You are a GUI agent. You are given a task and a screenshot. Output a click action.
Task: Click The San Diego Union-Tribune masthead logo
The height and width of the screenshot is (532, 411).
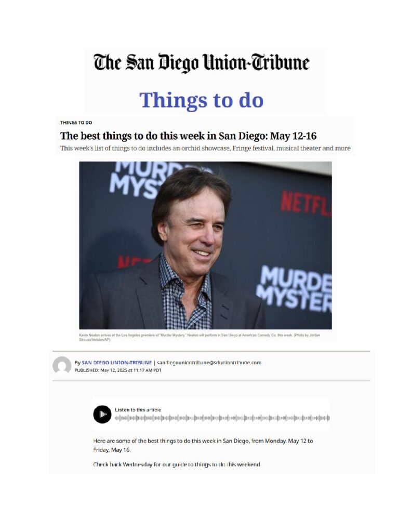click(201, 63)
